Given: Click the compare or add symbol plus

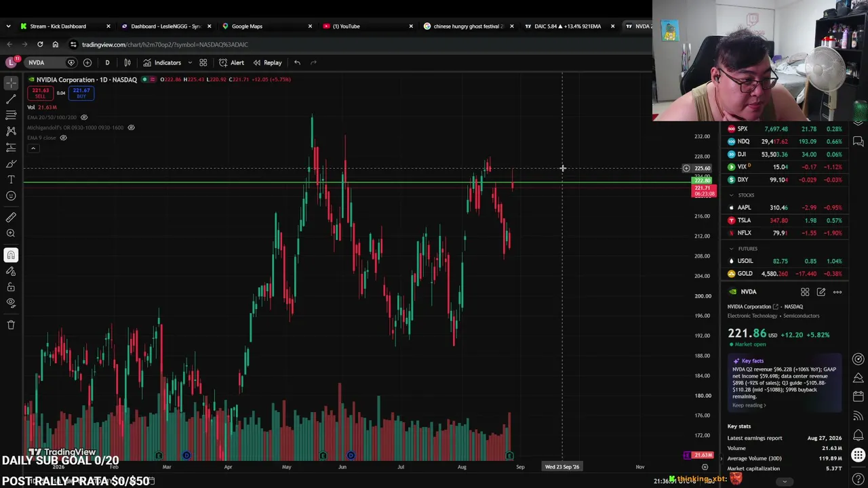Looking at the screenshot, I should (87, 62).
